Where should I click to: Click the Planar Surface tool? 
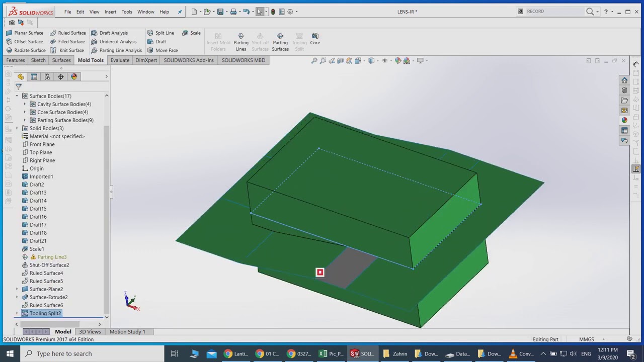(25, 33)
